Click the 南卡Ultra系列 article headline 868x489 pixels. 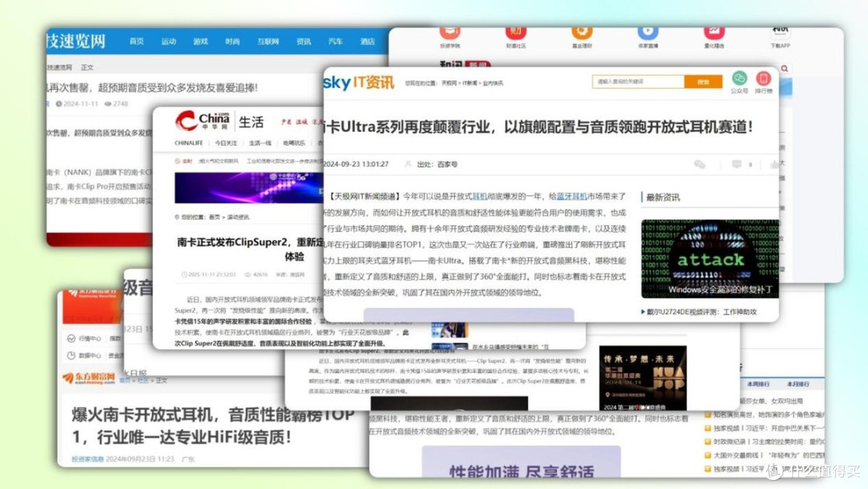pos(538,127)
